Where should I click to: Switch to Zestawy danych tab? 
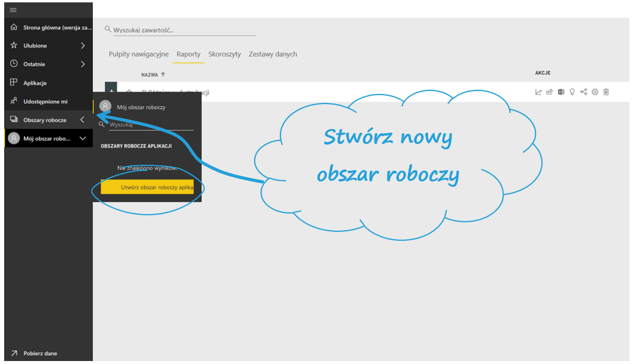pos(273,54)
